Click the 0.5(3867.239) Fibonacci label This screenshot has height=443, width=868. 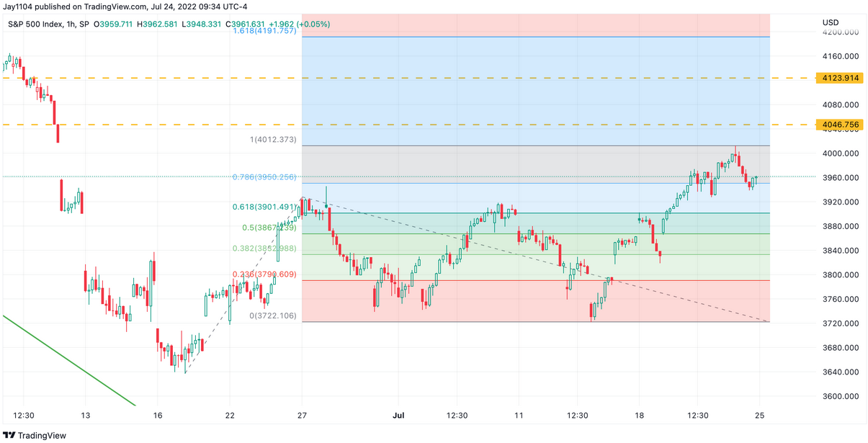click(268, 228)
